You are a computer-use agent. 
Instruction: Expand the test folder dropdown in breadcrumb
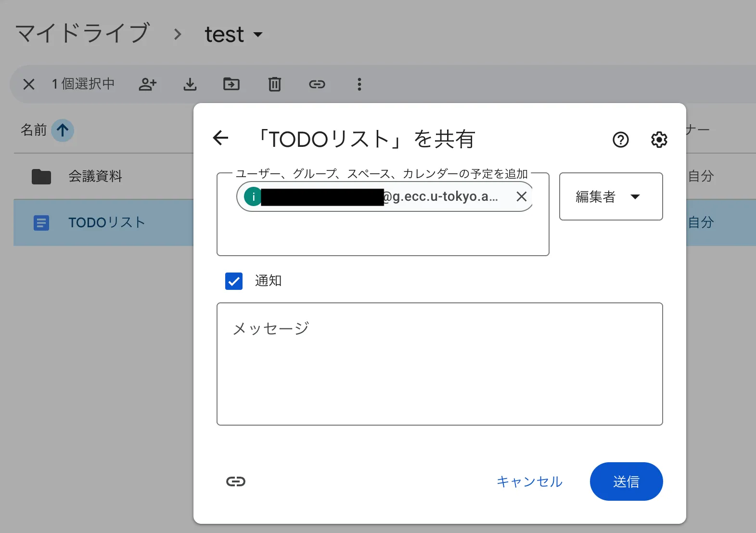tap(258, 35)
